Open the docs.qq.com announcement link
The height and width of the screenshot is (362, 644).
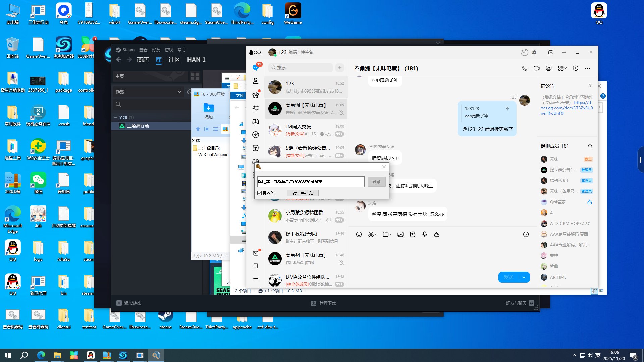click(x=567, y=108)
